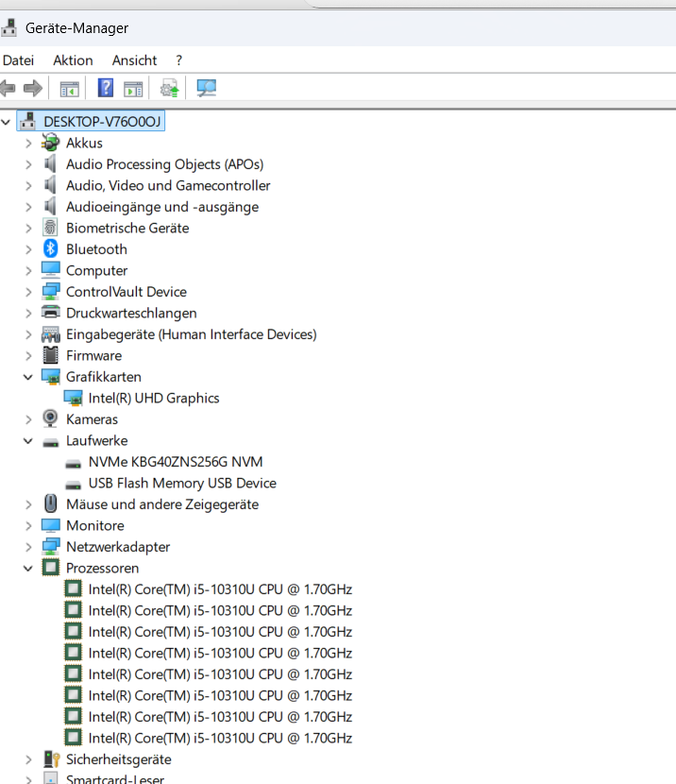Viewport: 676px width, 784px height.
Task: Expand the Bluetooth category
Action: (28, 249)
